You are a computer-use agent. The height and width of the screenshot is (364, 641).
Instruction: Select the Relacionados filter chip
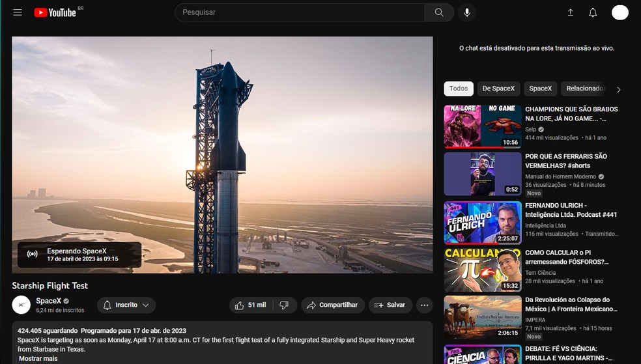click(x=585, y=89)
